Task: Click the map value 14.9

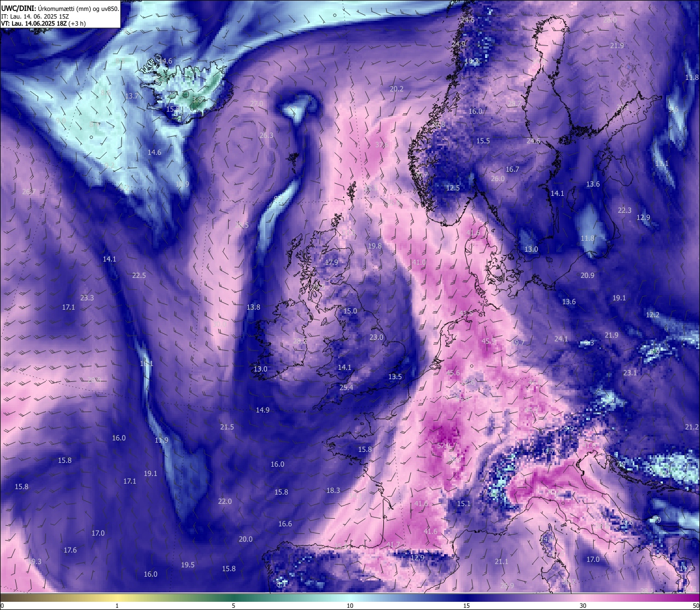Action: [262, 410]
